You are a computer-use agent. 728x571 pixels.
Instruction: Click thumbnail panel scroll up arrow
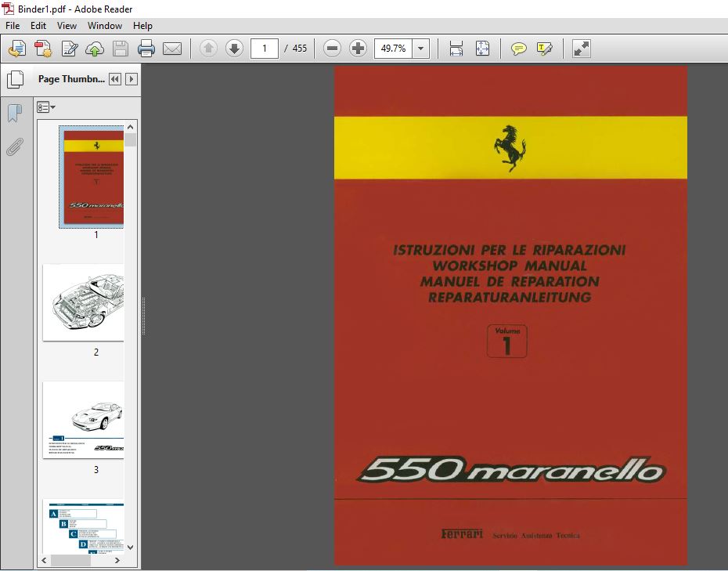coord(131,126)
